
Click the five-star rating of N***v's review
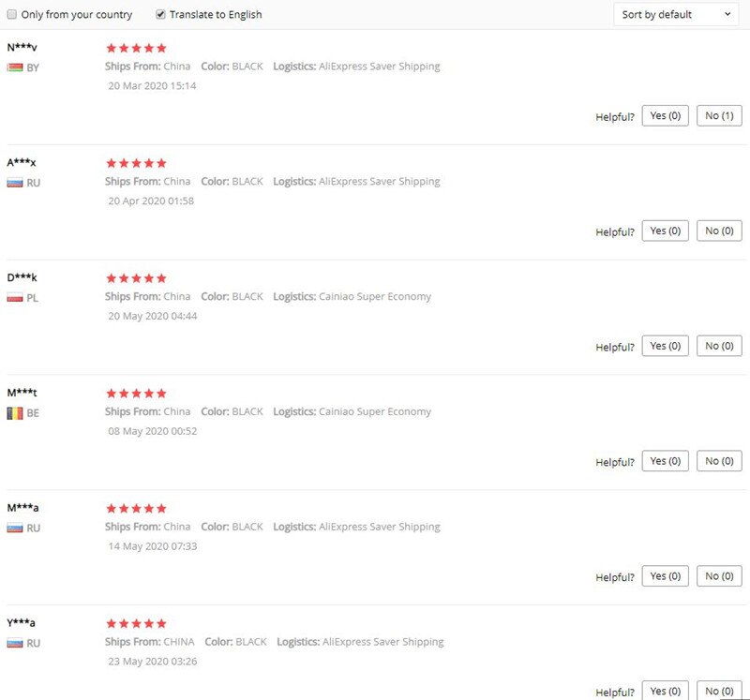tap(136, 48)
